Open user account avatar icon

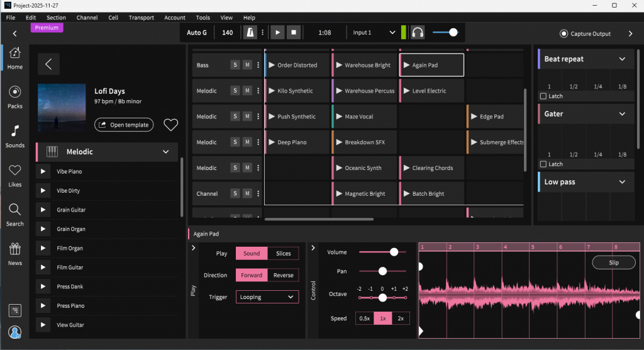click(15, 332)
